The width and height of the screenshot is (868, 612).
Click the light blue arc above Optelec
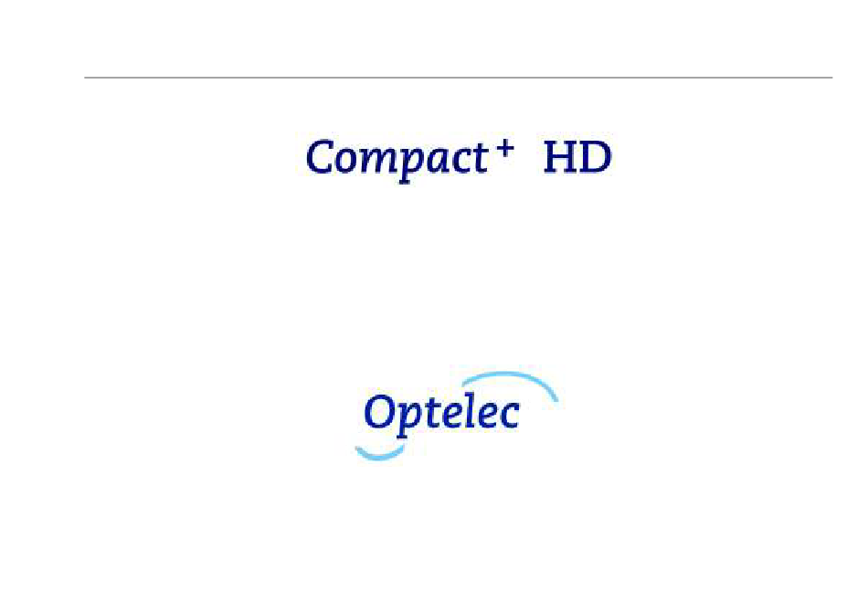coord(510,384)
